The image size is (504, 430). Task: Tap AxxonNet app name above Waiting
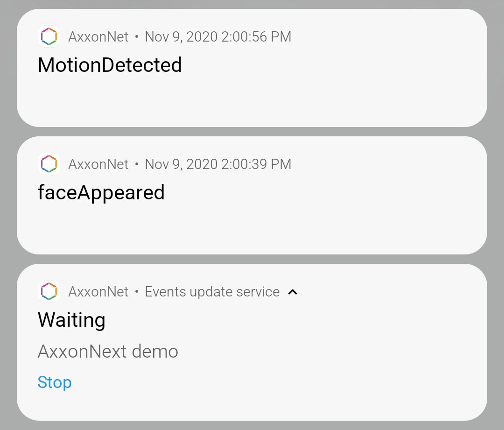point(98,292)
